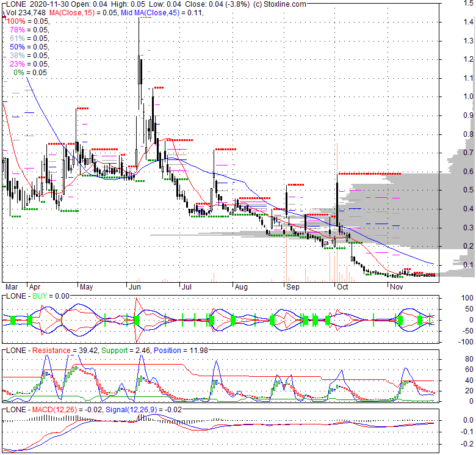
Task: Click the Aug label on time axis
Action: pos(241,287)
